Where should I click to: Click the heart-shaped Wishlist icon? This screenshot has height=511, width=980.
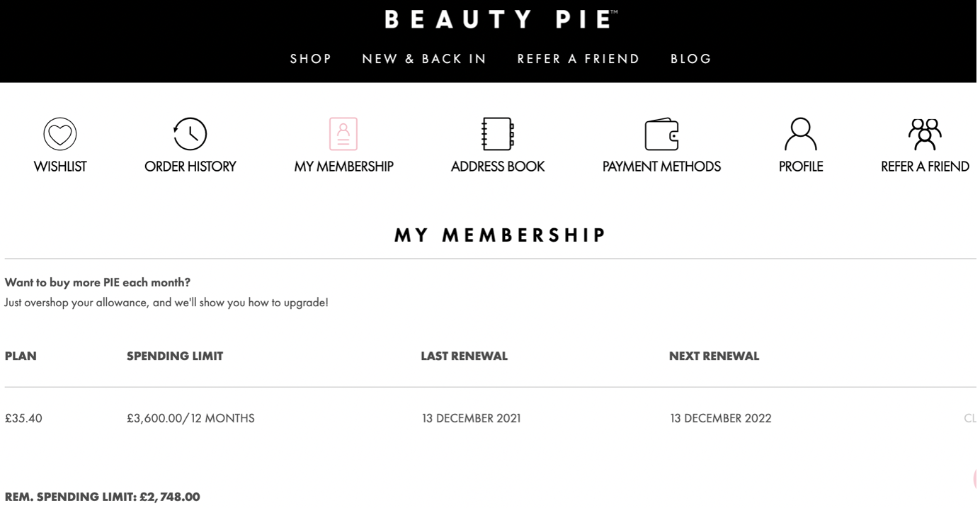pyautogui.click(x=60, y=134)
